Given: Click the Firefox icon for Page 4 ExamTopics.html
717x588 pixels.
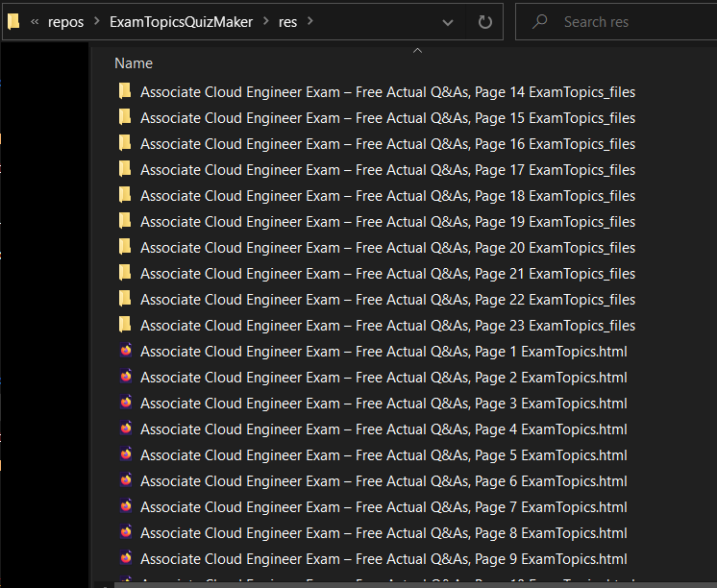Looking at the screenshot, I should pos(126,428).
